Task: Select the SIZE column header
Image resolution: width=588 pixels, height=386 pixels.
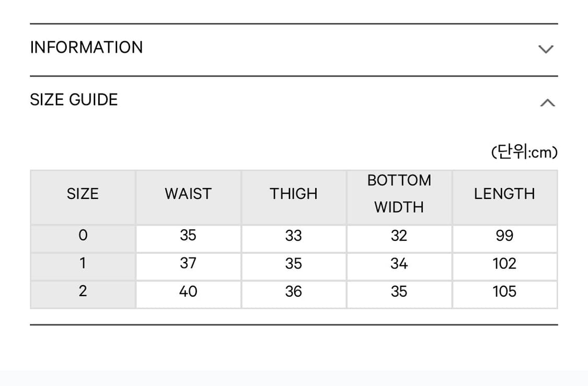Action: coord(83,194)
